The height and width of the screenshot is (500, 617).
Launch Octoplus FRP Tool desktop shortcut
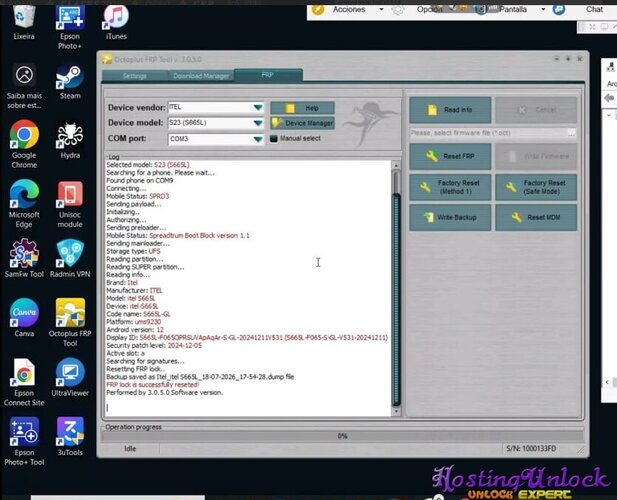coord(70,323)
